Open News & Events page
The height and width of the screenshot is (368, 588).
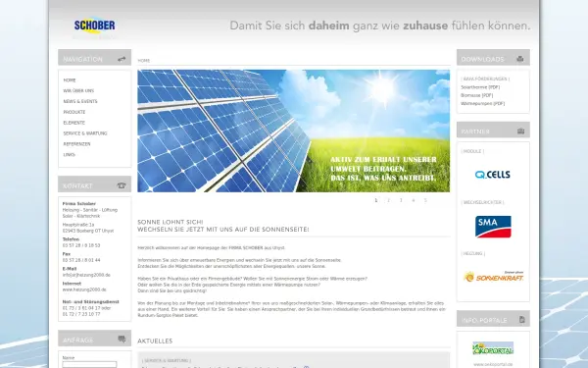(x=80, y=101)
